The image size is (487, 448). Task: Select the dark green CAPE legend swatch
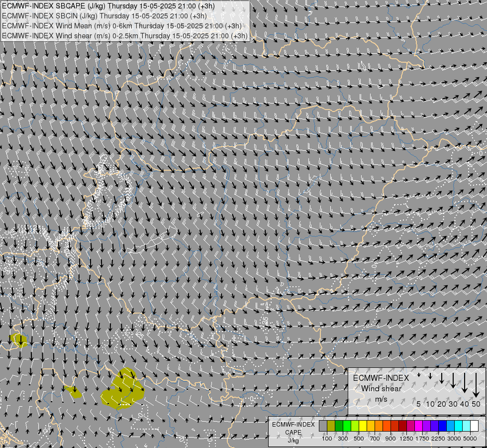[339, 426]
